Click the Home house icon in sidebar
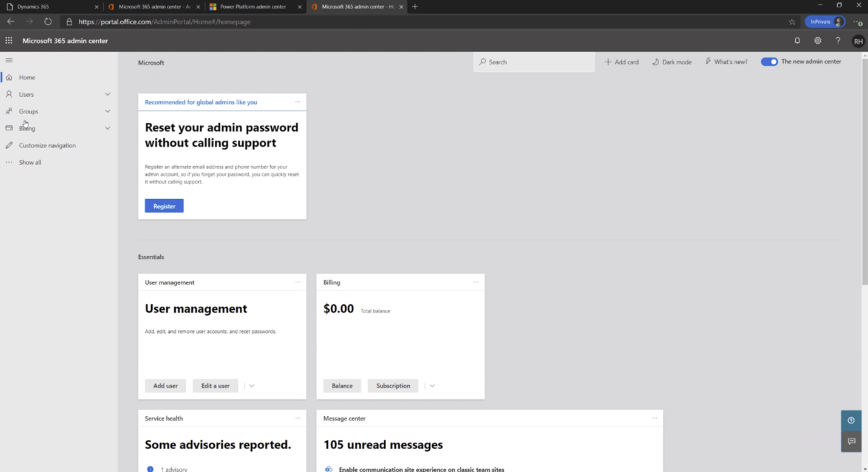This screenshot has height=472, width=868. pos(9,77)
